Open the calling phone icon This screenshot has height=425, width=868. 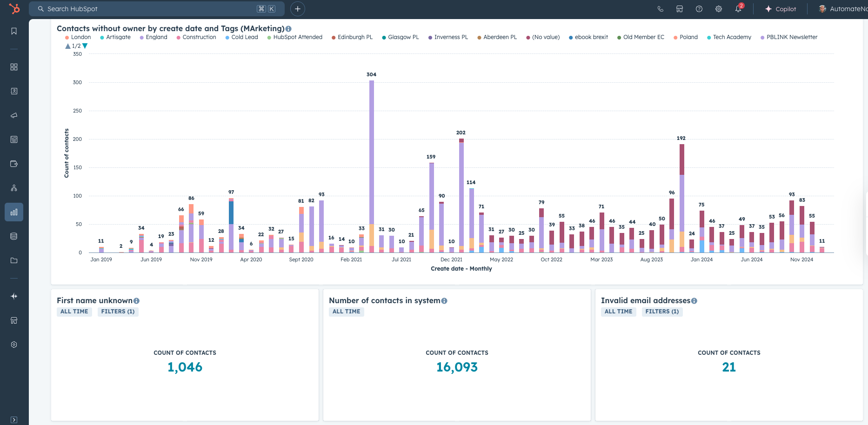click(660, 9)
